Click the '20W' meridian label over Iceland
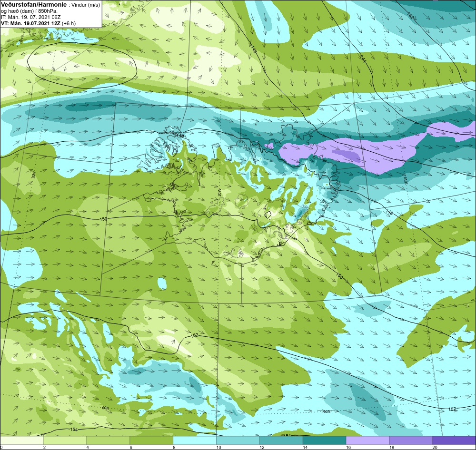This screenshot has width=476, height=450. (x=219, y=192)
